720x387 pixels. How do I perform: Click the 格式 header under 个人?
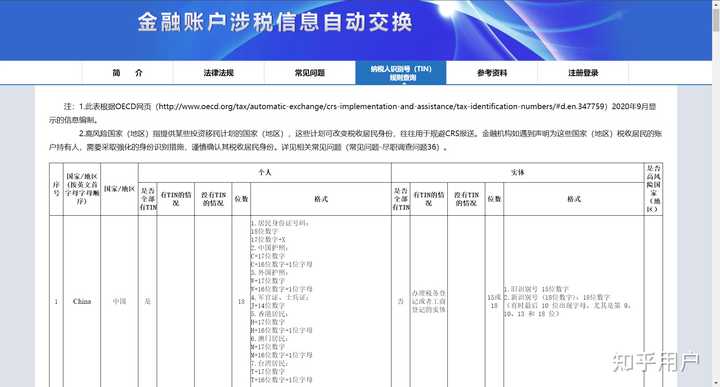click(321, 199)
